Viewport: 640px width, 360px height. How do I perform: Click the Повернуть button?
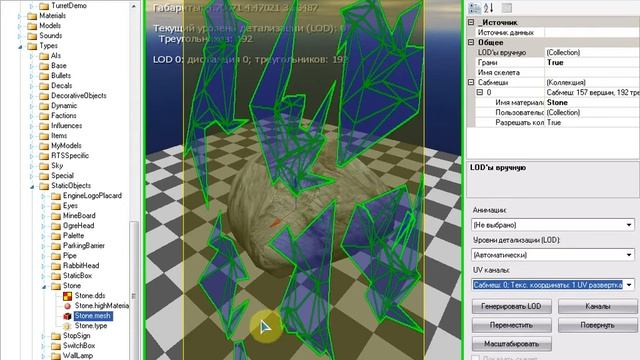tap(598, 325)
